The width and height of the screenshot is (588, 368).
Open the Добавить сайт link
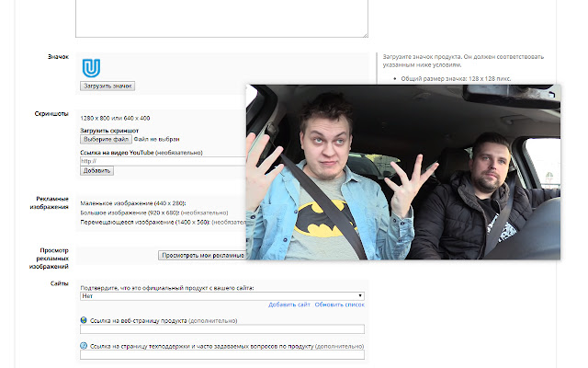[289, 305]
